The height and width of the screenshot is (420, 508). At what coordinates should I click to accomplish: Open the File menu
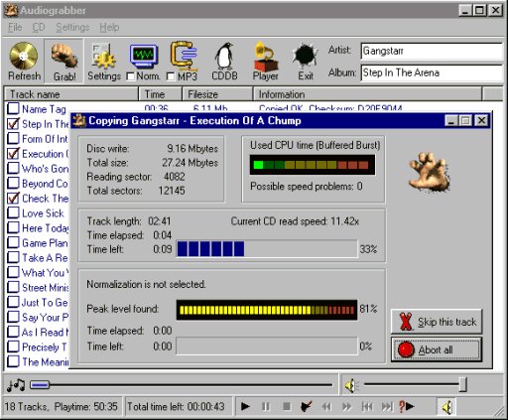click(x=15, y=27)
